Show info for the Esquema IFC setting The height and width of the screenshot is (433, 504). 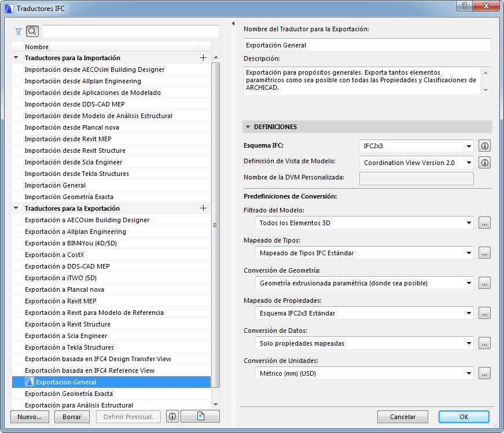pos(484,146)
